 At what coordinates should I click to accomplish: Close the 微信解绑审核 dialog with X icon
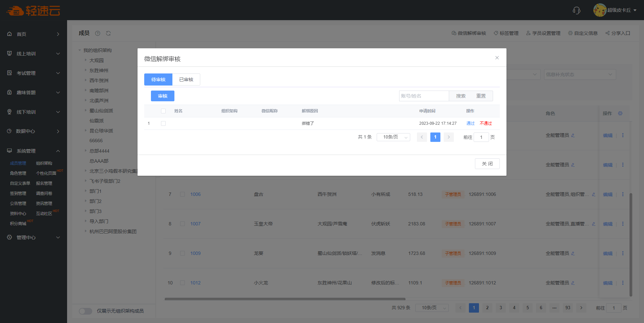point(497,58)
